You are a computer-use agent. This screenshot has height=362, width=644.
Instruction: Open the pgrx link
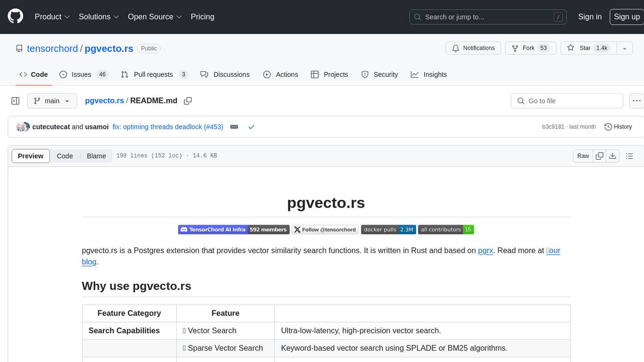click(x=486, y=251)
